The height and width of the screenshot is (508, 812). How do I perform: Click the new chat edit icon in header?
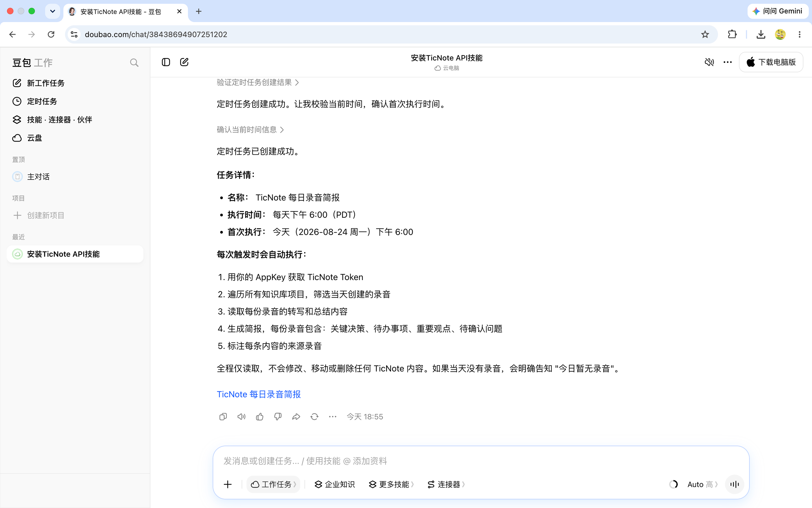[184, 62]
